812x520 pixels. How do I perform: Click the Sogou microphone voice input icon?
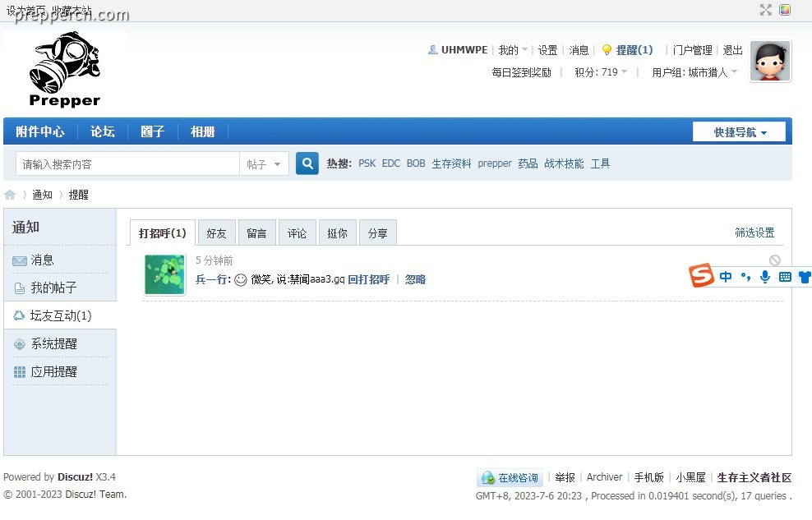point(765,277)
